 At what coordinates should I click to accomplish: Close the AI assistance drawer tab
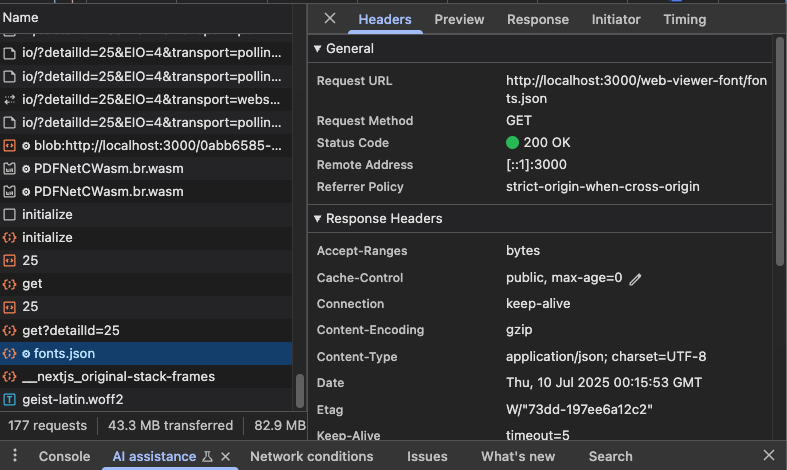click(225, 456)
